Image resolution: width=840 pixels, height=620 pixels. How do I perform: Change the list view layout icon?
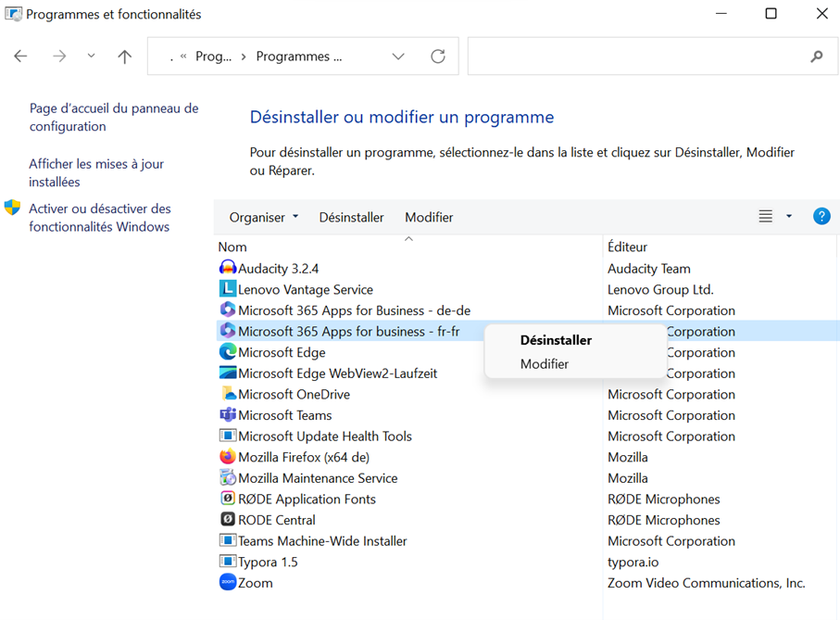click(x=766, y=216)
